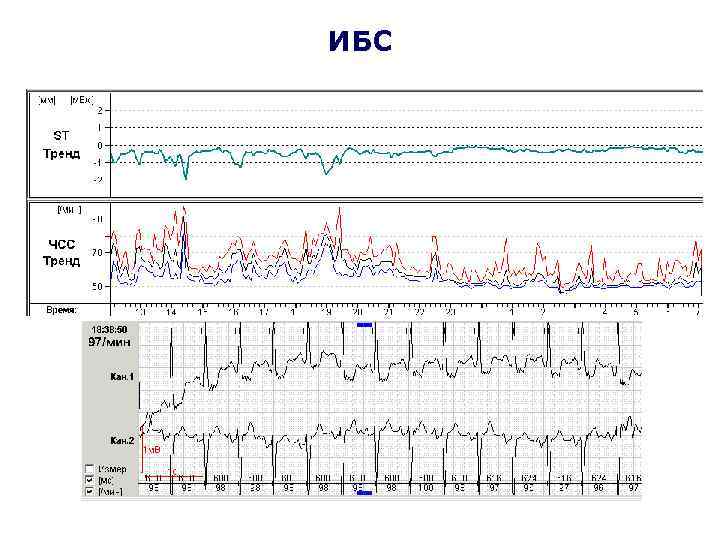This screenshot has width=720, height=540.
Task: Click the 100 beat rate value in bottom row
Action: [x=426, y=488]
